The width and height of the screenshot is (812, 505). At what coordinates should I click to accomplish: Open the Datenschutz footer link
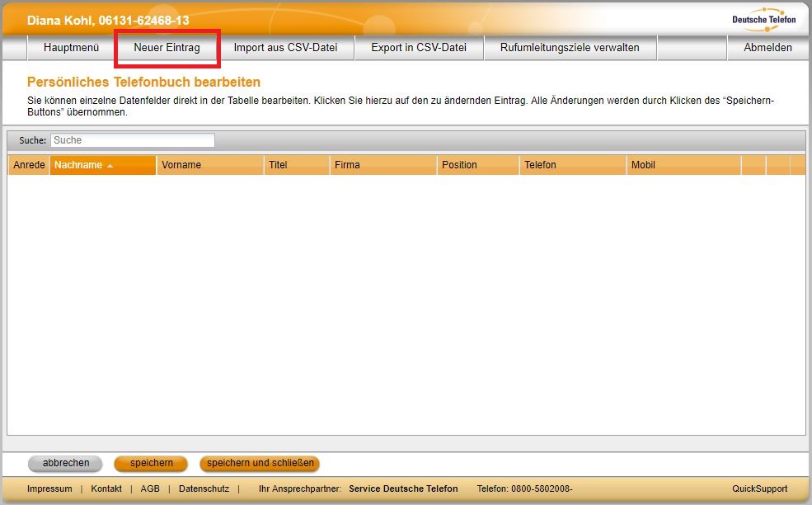click(x=204, y=489)
